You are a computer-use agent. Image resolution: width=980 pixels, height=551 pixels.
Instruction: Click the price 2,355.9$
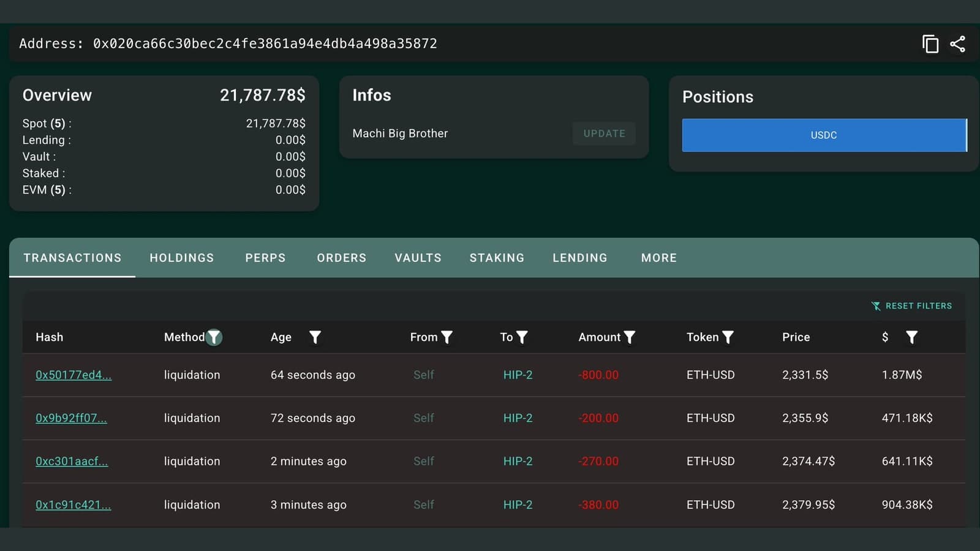click(x=805, y=418)
